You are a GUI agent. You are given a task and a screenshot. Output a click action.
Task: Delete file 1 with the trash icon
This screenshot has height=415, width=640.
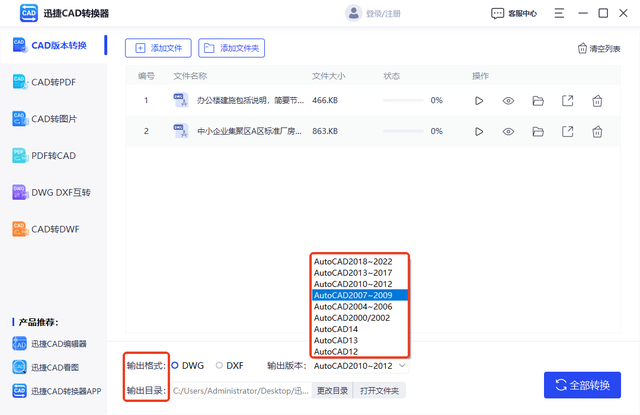597,100
